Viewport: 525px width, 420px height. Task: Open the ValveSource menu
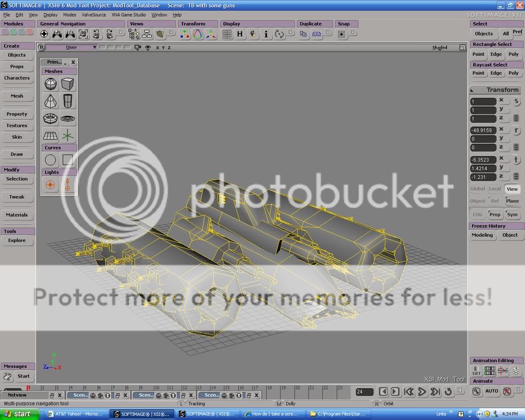coord(94,15)
